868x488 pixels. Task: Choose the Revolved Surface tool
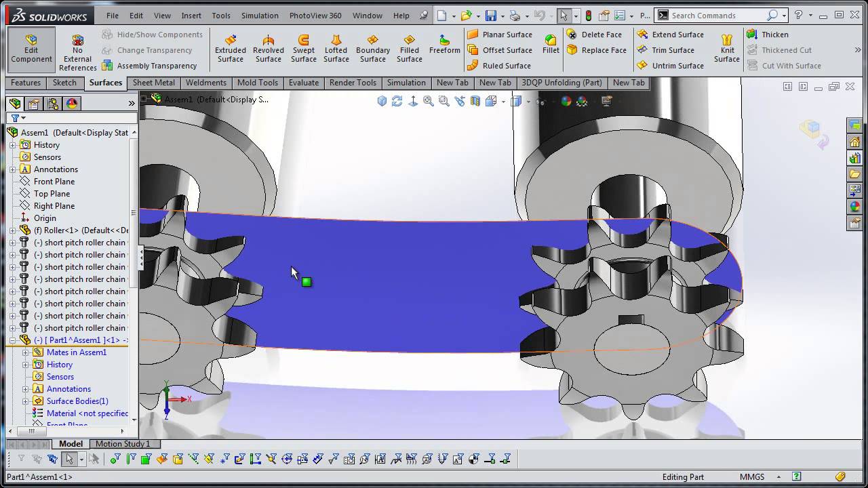269,49
